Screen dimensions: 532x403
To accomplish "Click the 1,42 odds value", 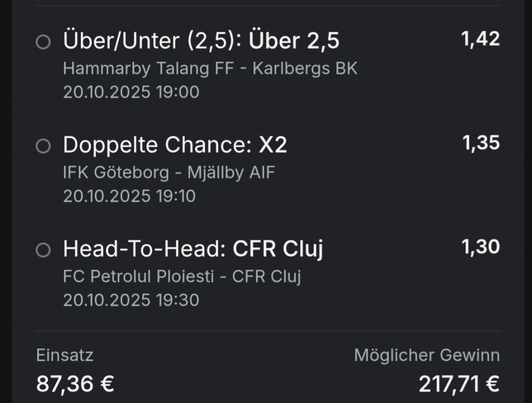I will (x=480, y=39).
